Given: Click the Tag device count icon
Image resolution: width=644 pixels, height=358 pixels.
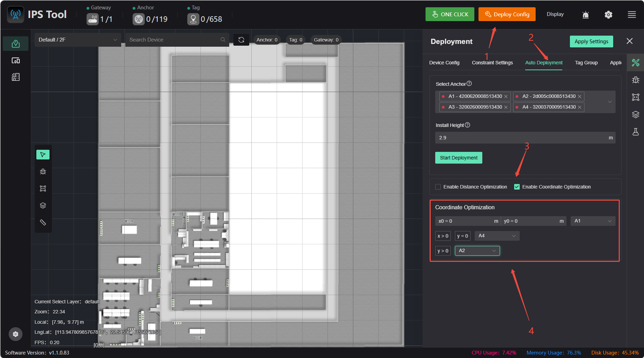Looking at the screenshot, I should 193,19.
